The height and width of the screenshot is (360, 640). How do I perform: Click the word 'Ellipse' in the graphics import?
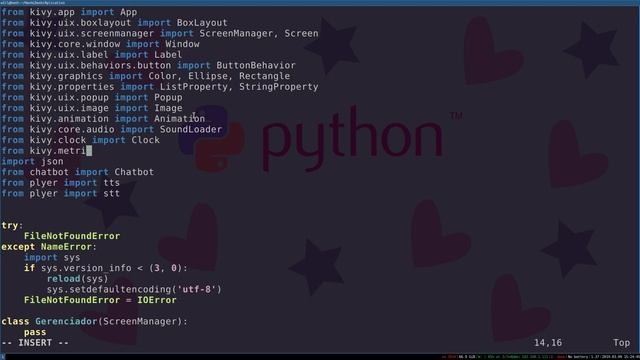point(208,76)
